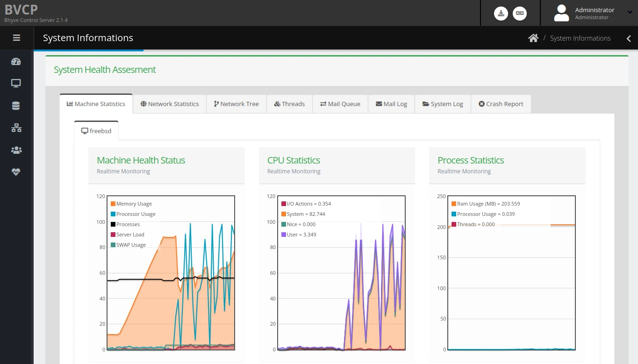Go to home via breadcrumb house icon
The width and height of the screenshot is (638, 364).
533,38
